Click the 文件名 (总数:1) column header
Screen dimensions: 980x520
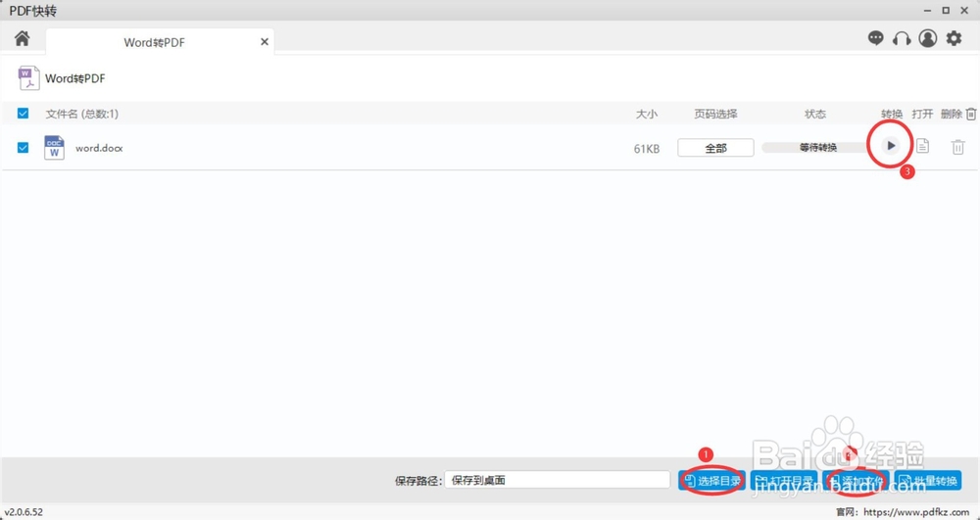pos(82,114)
